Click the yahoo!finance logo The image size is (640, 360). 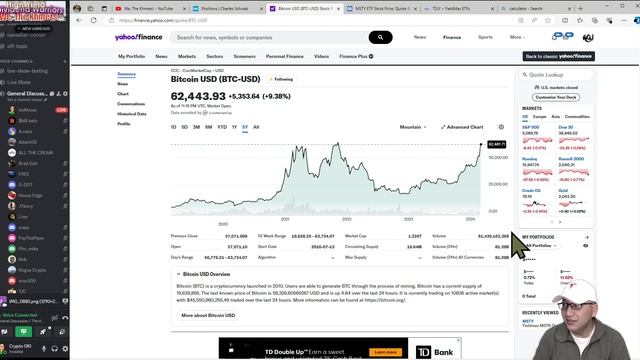tap(138, 37)
